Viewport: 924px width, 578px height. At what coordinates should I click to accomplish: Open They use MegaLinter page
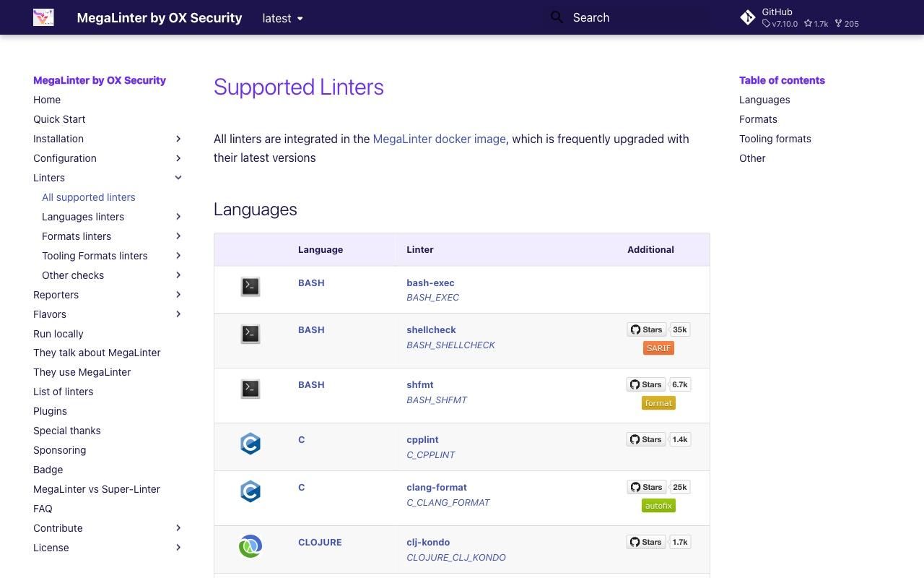point(82,372)
